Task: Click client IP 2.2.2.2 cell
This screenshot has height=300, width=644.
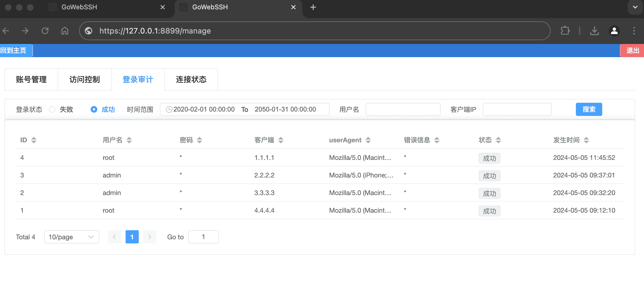Action: 264,175
